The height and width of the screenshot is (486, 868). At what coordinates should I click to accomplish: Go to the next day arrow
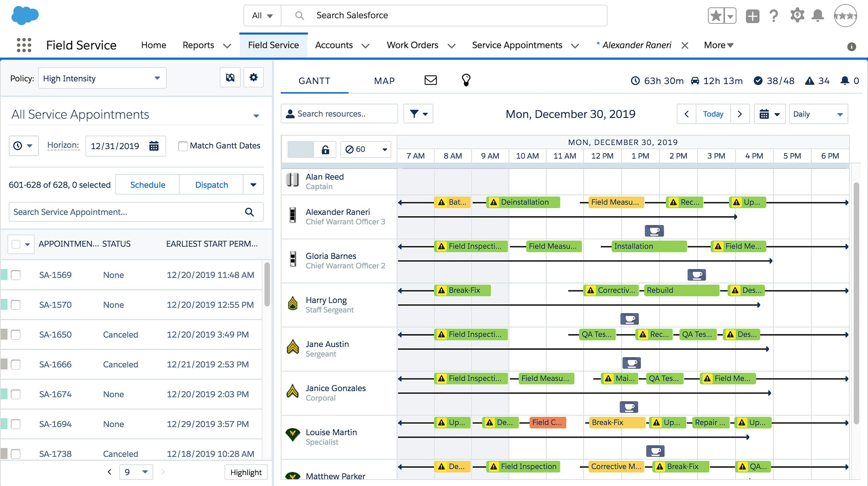pyautogui.click(x=740, y=114)
